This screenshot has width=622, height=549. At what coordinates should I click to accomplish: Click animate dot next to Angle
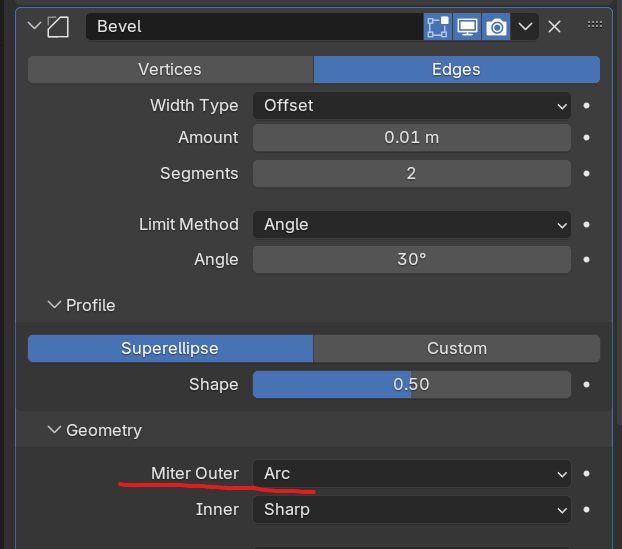[586, 260]
